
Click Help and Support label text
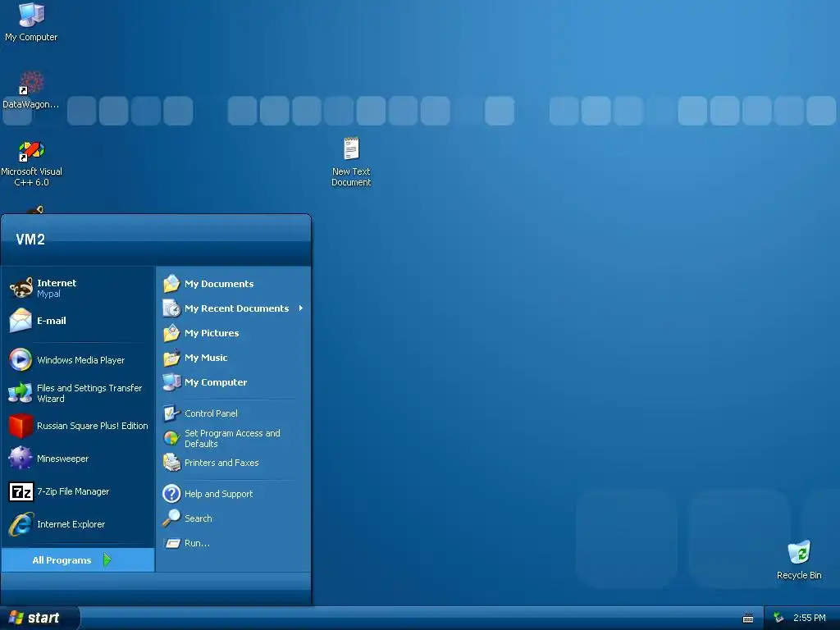pyautogui.click(x=218, y=494)
